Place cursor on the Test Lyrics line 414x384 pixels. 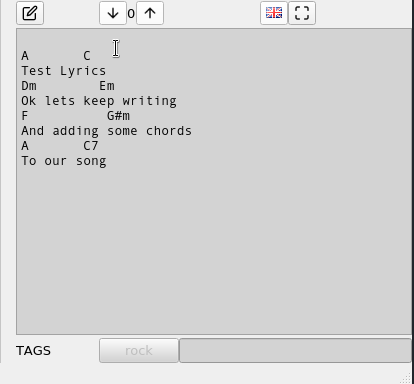click(64, 71)
